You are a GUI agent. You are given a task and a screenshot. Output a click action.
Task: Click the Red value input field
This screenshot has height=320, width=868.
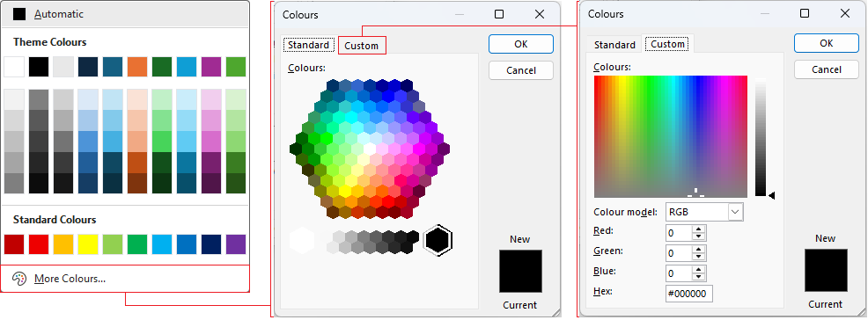680,233
